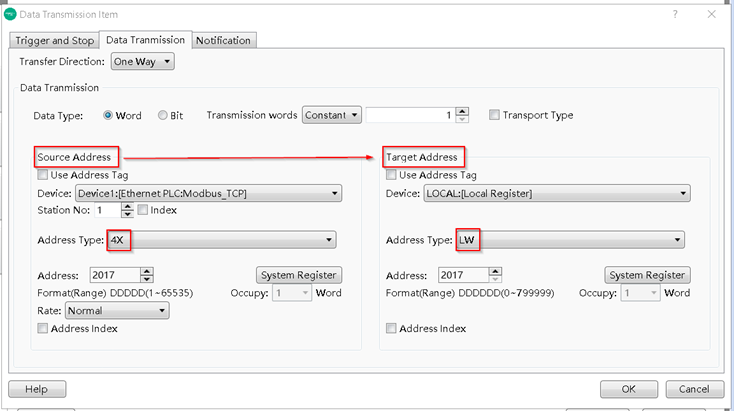The width and height of the screenshot is (734, 411).
Task: Open the Rate Normal dropdown
Action: [x=116, y=311]
